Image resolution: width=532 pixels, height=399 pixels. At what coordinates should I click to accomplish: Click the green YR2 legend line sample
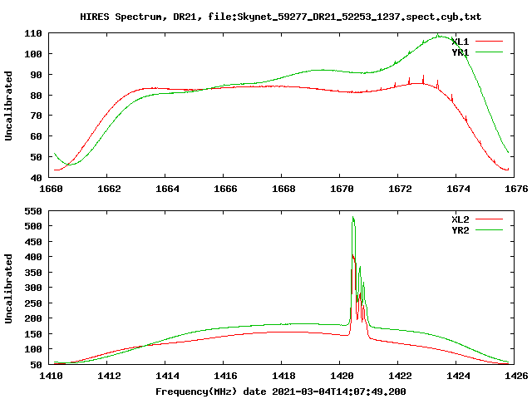[489, 230]
